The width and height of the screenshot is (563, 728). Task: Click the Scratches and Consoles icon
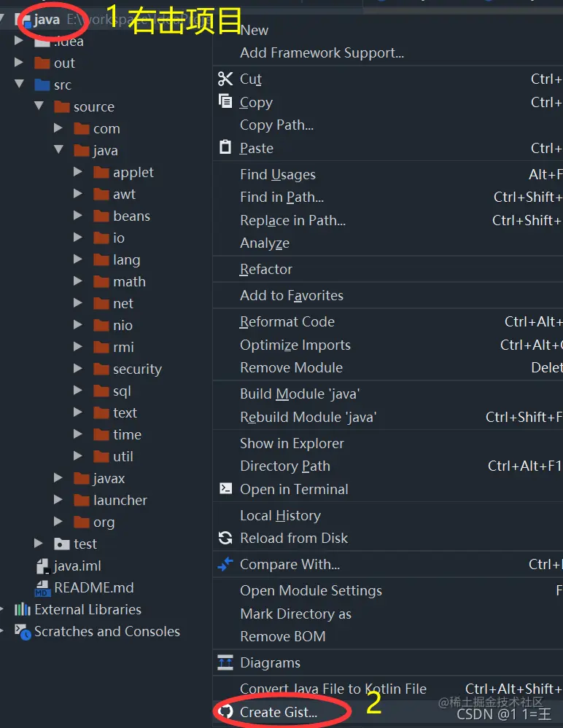23,631
